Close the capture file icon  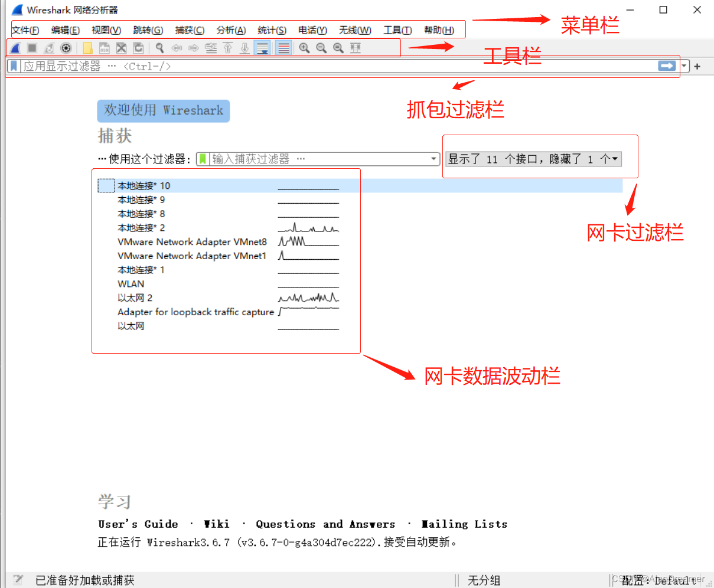click(x=122, y=48)
